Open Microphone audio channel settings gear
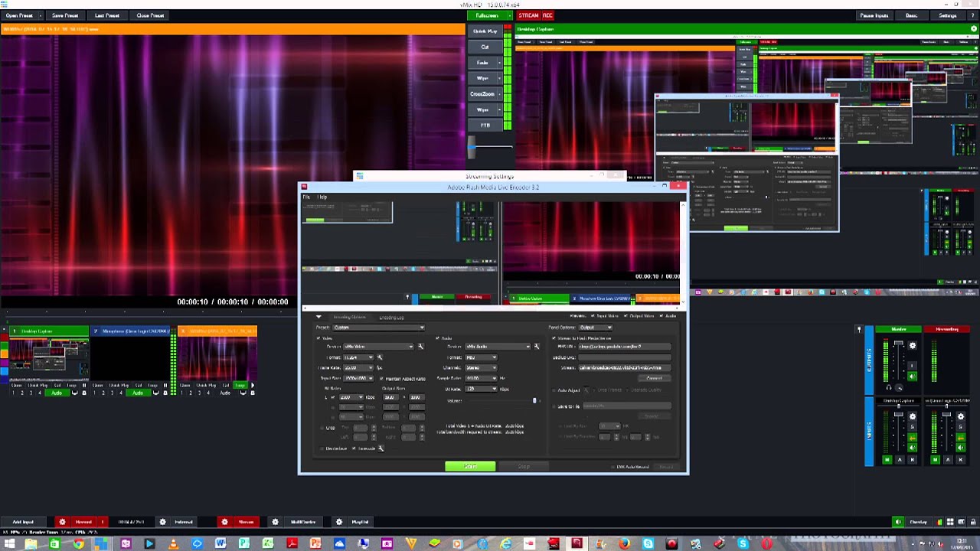The width and height of the screenshot is (980, 551). (x=961, y=416)
